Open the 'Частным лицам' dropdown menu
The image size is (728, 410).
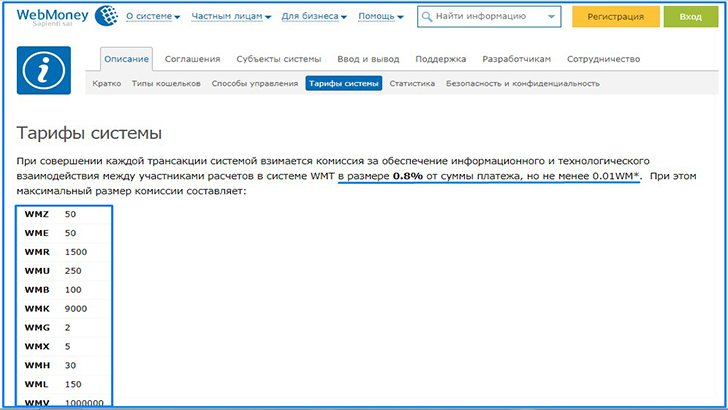[231, 16]
